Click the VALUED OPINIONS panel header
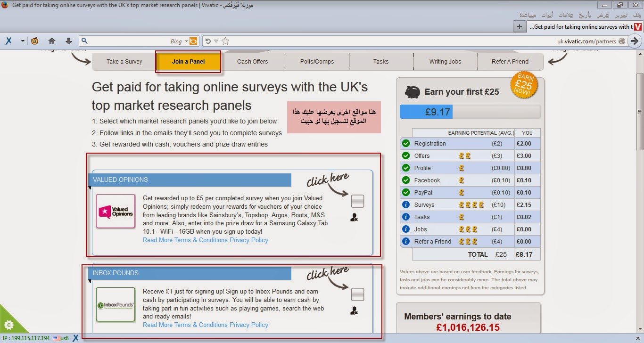 click(190, 180)
